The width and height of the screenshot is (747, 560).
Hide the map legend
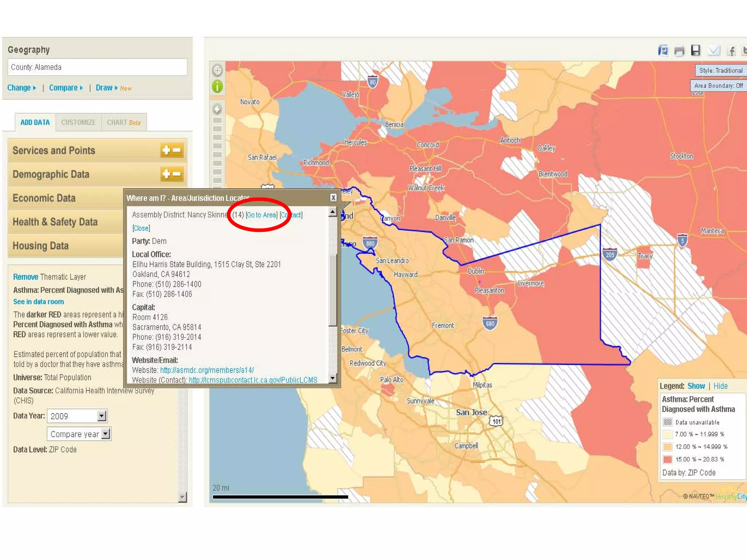coord(720,386)
